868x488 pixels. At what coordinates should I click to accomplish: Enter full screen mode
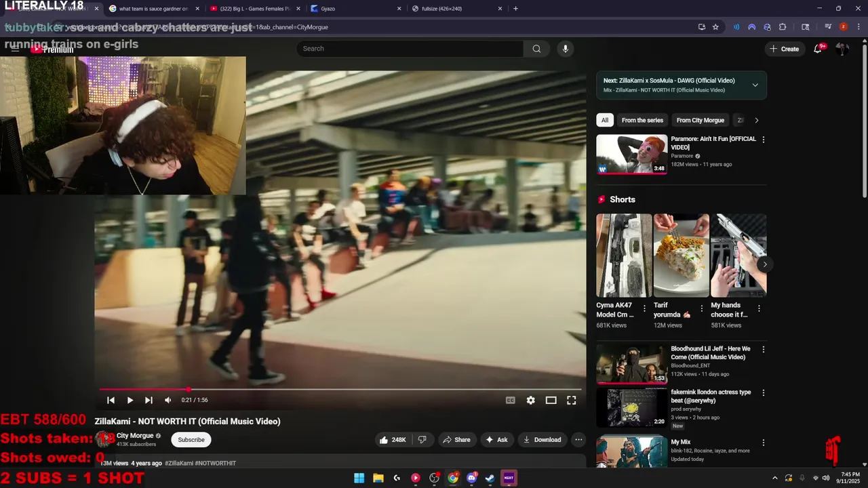click(x=571, y=400)
